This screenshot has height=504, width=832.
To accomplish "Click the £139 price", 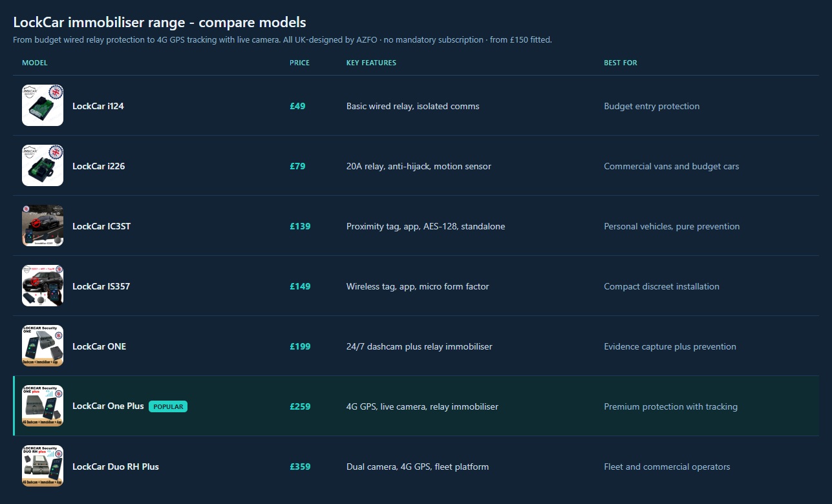I will [x=300, y=226].
